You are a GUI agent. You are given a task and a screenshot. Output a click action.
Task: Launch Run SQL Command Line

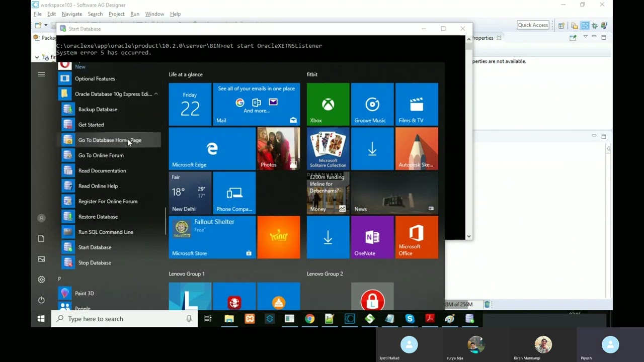(x=109, y=232)
